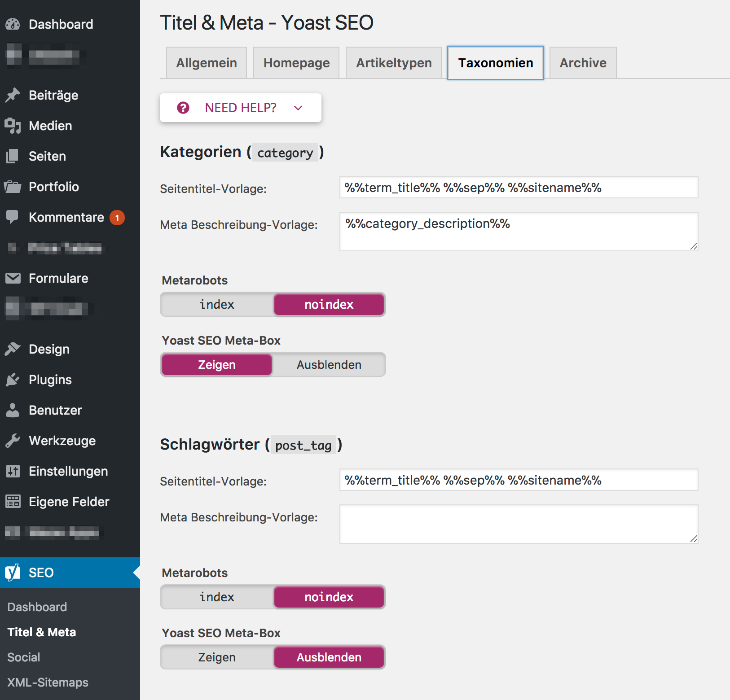The width and height of the screenshot is (730, 700).
Task: Expand the NEED HELP? chevron
Action: (298, 108)
